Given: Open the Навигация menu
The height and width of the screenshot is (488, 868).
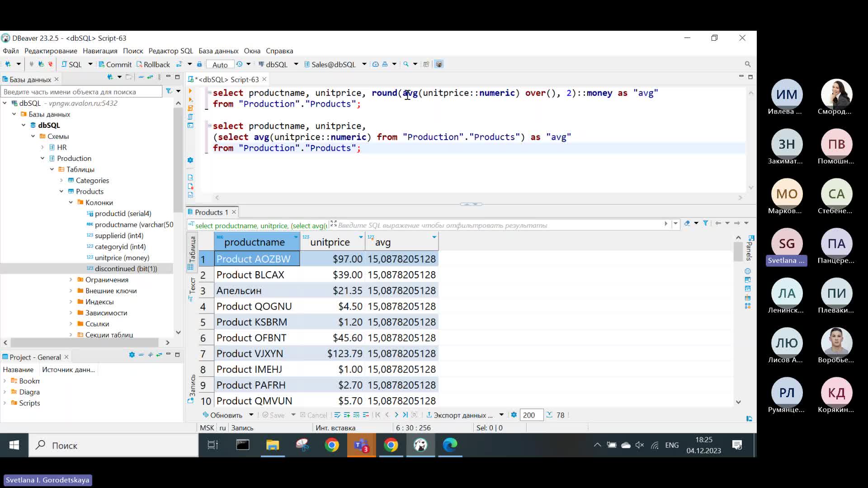Looking at the screenshot, I should [x=100, y=51].
